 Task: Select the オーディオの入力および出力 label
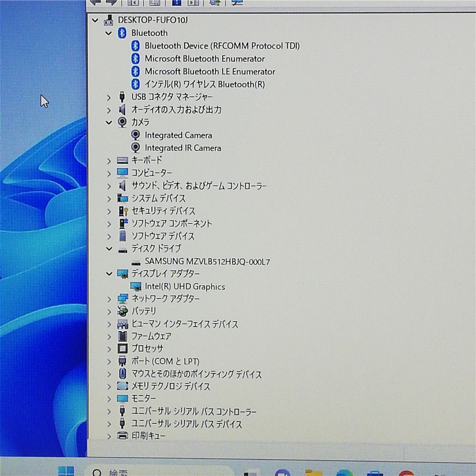pyautogui.click(x=177, y=109)
